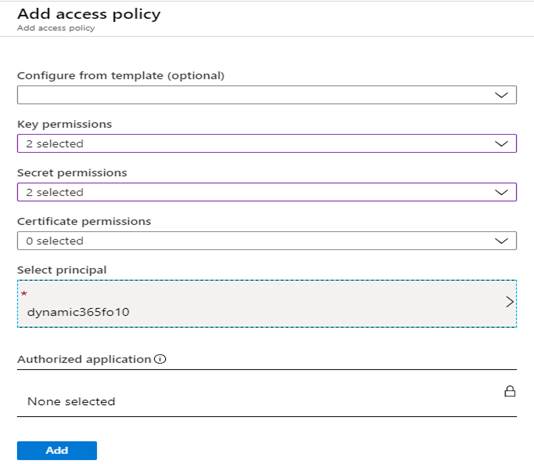
Task: Click the down chevron of Key permissions
Action: 501,143
